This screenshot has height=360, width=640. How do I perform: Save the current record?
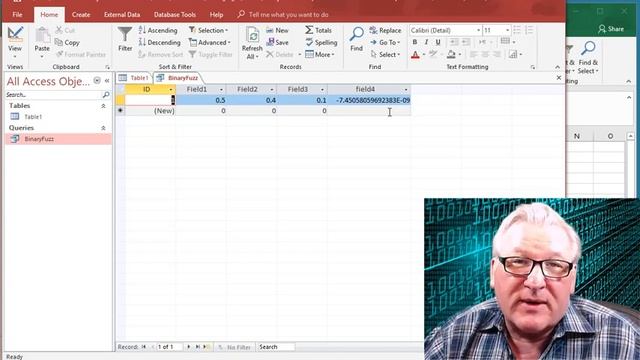pyautogui.click(x=278, y=42)
